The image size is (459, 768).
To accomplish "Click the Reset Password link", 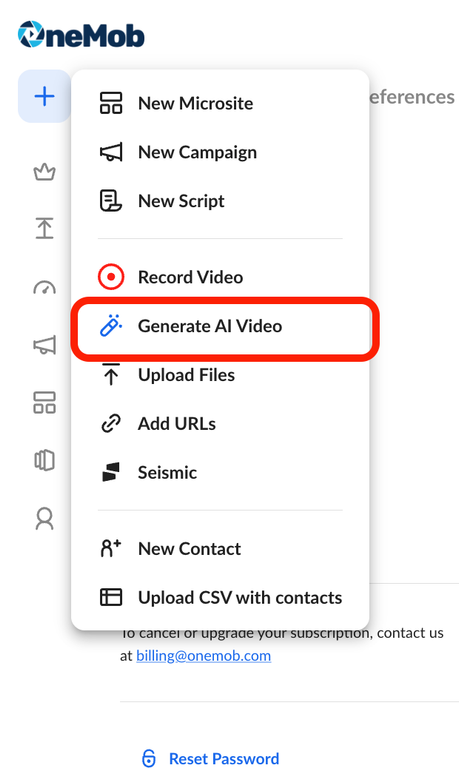I will click(210, 758).
